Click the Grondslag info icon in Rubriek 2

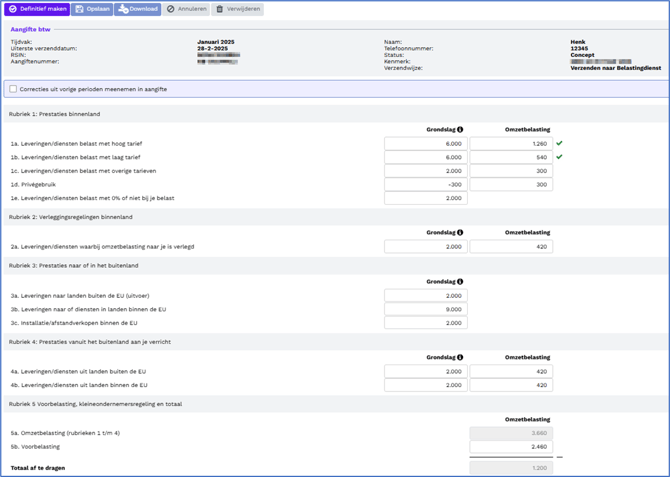point(460,233)
